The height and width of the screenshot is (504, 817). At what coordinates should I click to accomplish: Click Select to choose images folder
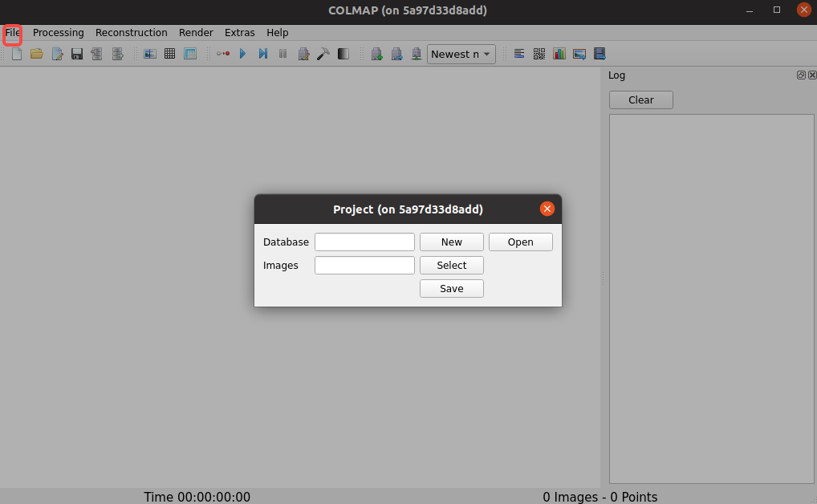pos(452,266)
